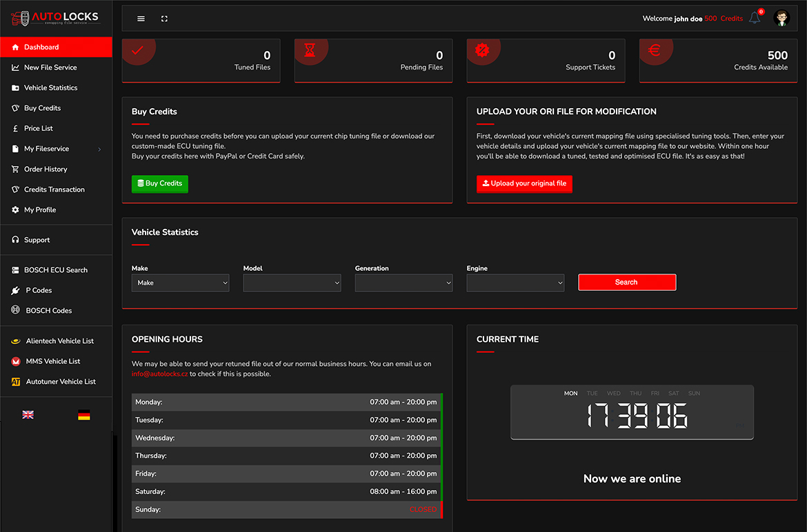Switch language with the German flag
Viewport: 807px width, 532px height.
[x=83, y=415]
